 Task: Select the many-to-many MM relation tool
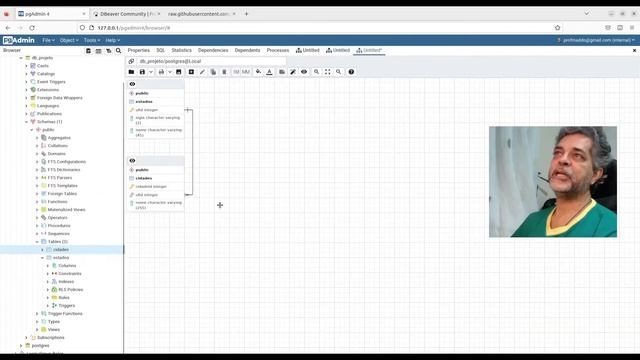(x=246, y=72)
